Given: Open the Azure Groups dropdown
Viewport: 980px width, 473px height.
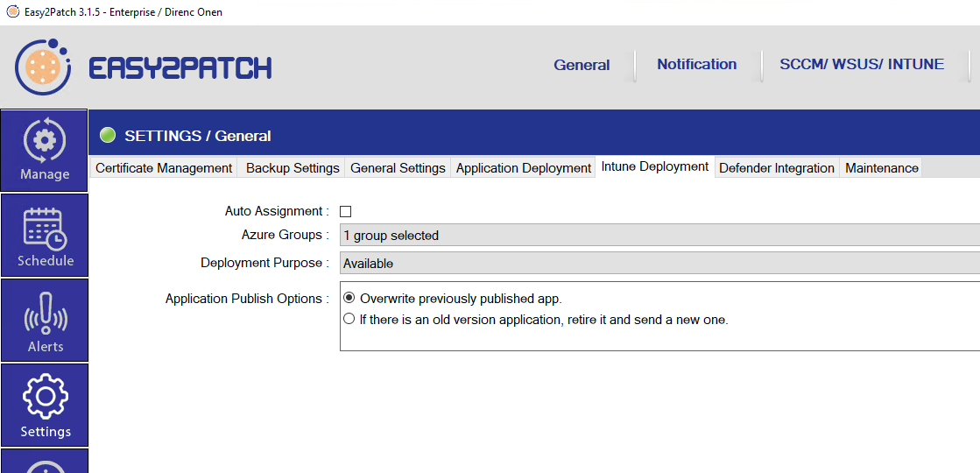Looking at the screenshot, I should pyautogui.click(x=659, y=236).
